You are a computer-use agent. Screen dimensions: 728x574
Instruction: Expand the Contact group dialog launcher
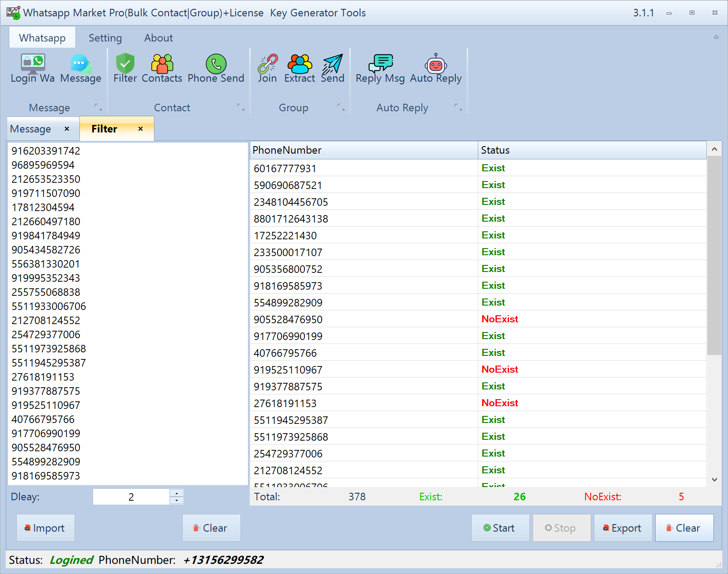[x=240, y=107]
